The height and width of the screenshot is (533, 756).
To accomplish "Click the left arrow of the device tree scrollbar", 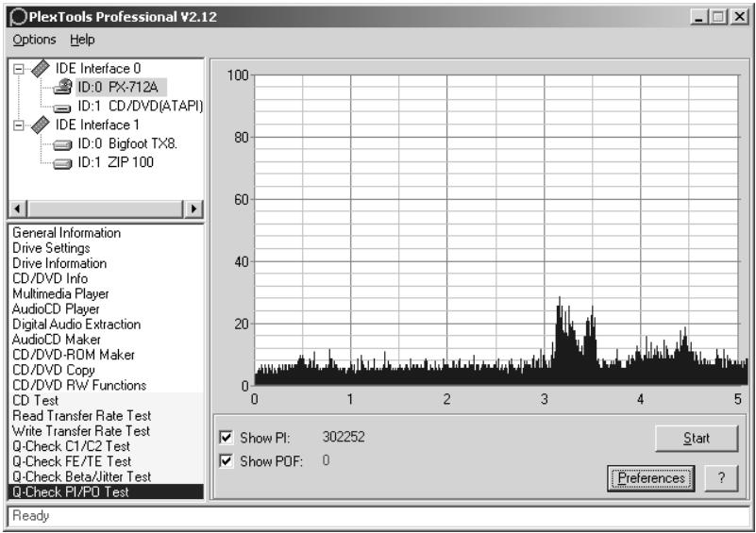I will [x=18, y=208].
